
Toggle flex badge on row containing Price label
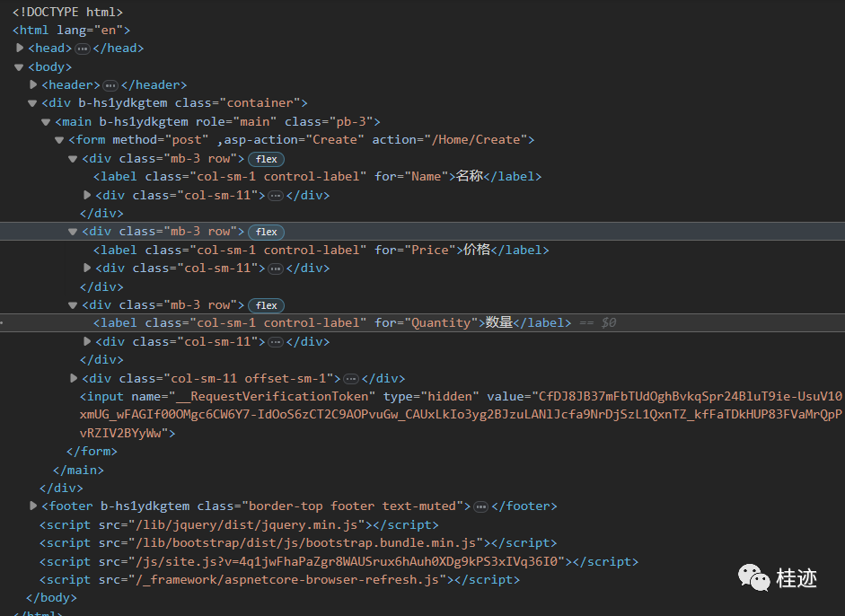(x=266, y=232)
